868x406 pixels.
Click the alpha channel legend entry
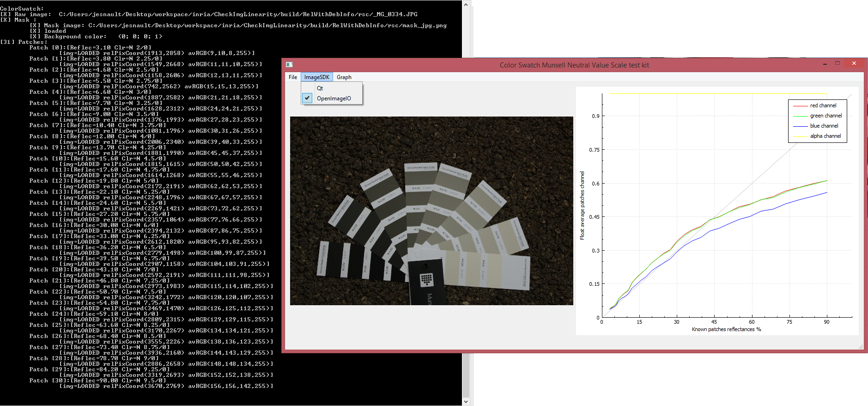point(817,136)
